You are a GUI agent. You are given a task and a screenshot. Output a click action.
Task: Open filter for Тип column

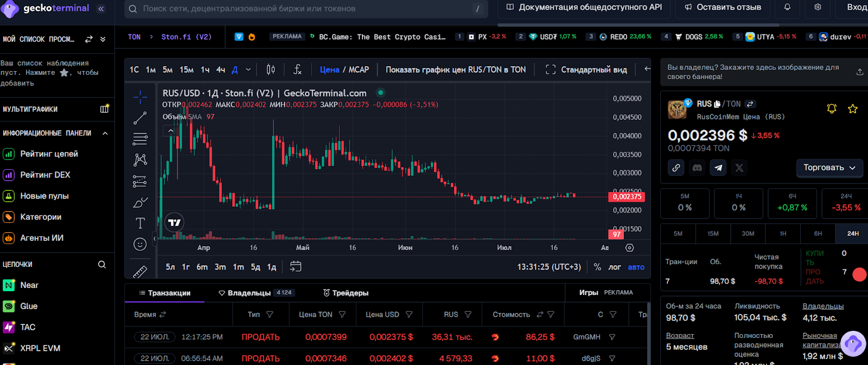pos(270,315)
